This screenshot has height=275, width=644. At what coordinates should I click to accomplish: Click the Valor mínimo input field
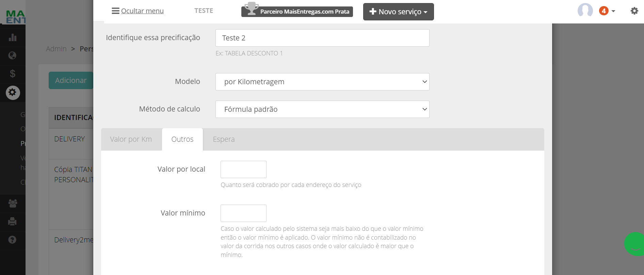click(243, 213)
